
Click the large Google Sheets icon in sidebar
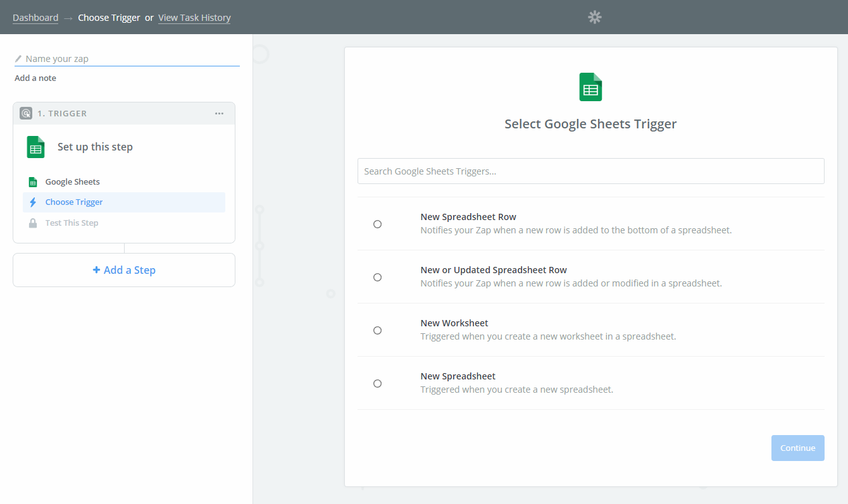coord(36,147)
